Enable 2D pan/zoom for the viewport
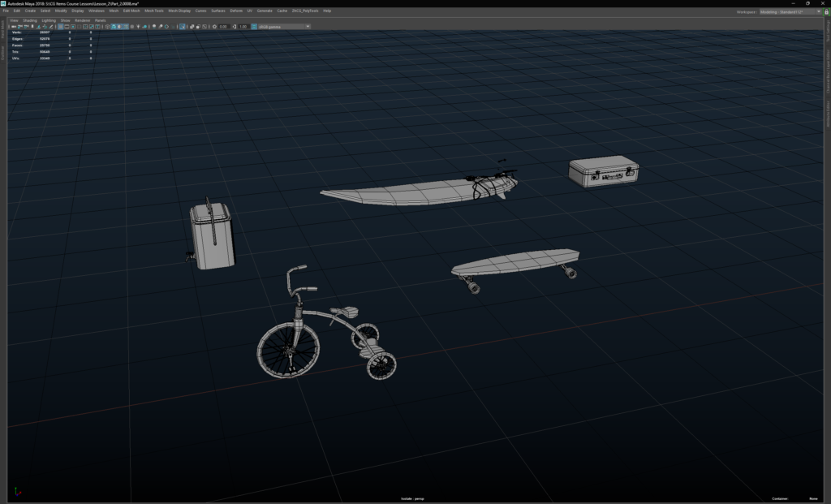The height and width of the screenshot is (504, 831). pyautogui.click(x=45, y=26)
